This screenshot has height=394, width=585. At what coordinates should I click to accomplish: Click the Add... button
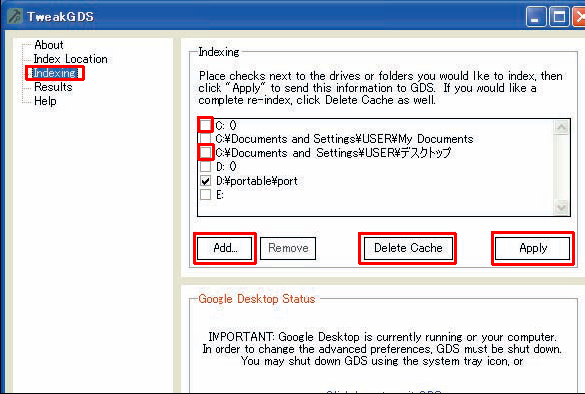click(225, 248)
